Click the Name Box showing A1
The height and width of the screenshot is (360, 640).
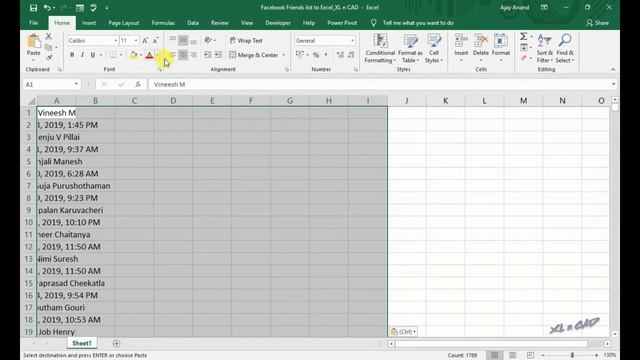(x=51, y=84)
